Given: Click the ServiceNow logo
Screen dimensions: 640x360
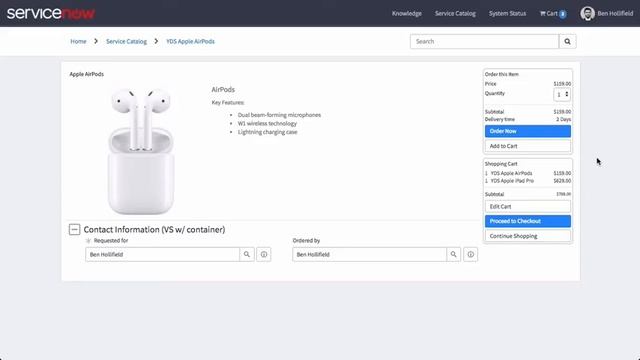Looking at the screenshot, I should (x=51, y=13).
